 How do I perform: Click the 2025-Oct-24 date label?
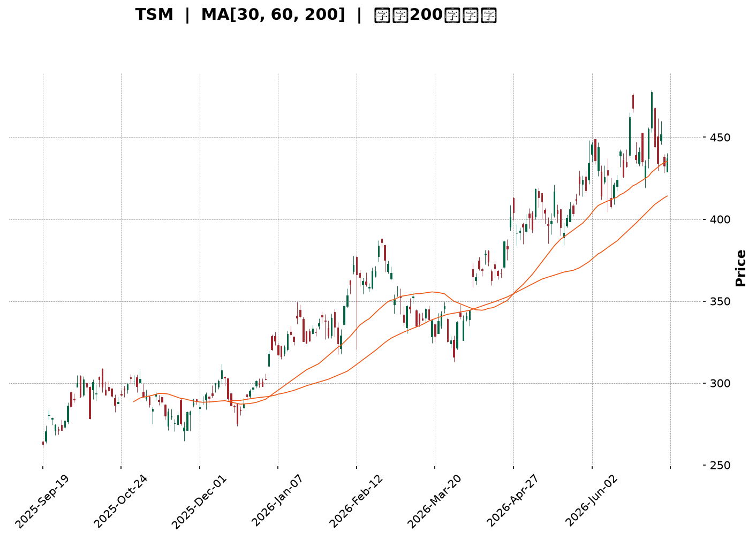click(x=120, y=501)
